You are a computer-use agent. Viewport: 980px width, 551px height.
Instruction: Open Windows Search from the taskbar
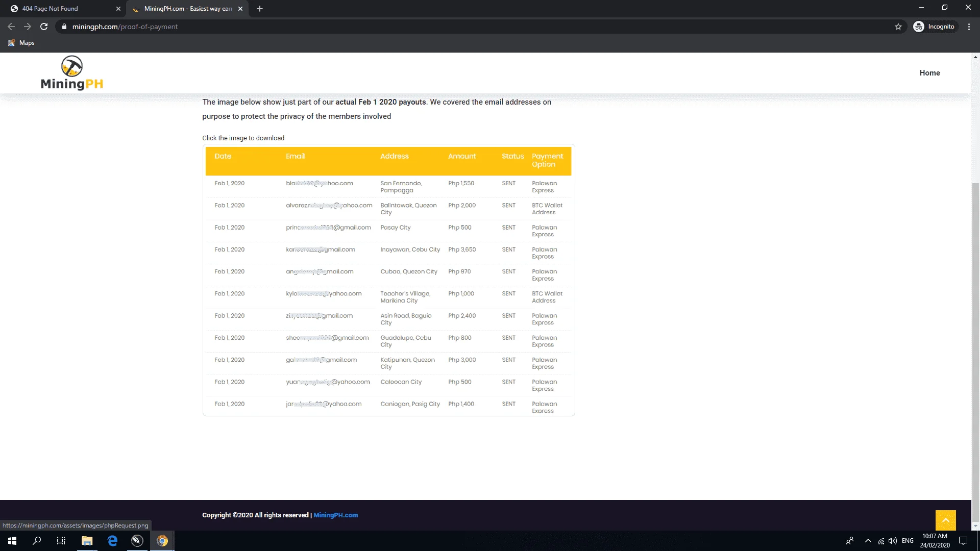[37, 541]
